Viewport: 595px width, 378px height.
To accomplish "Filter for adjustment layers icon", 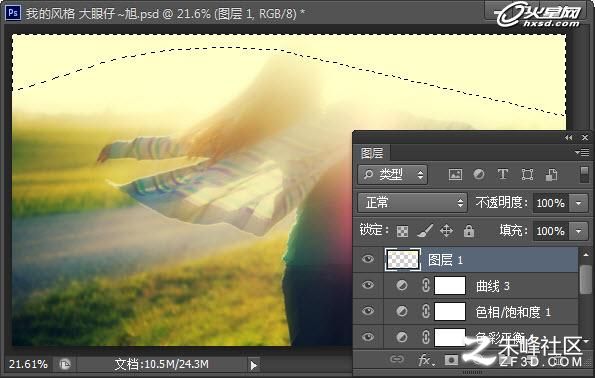I will click(479, 175).
